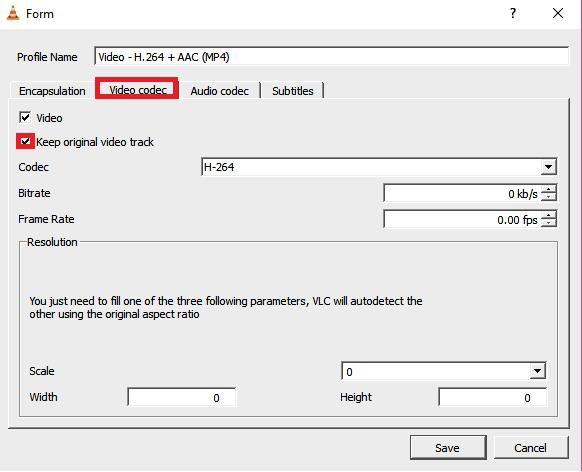The image size is (582, 472).
Task: Click the Frame Rate label text
Action: (46, 219)
